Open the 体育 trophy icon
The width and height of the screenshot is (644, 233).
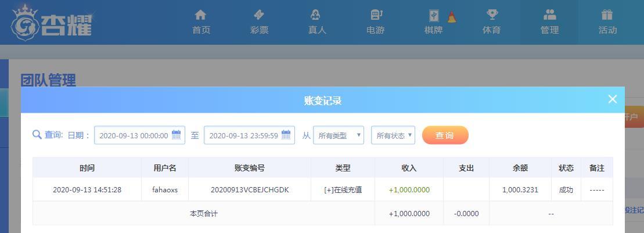pos(492,15)
